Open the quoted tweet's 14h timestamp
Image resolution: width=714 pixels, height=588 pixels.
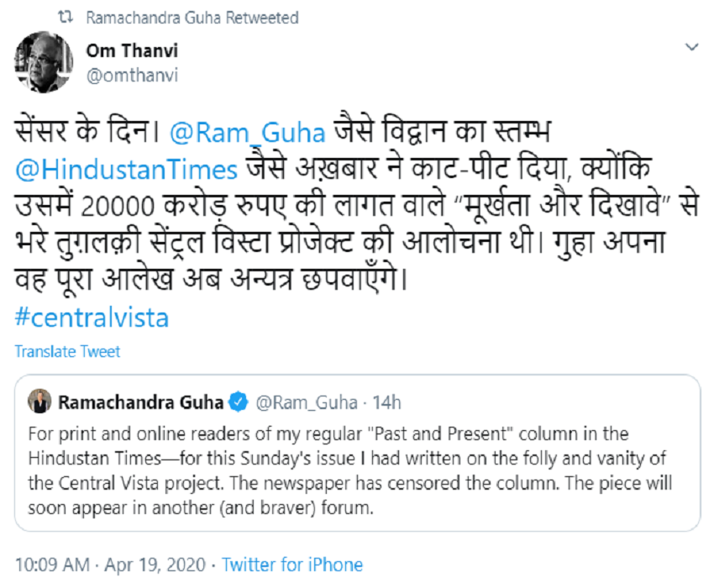tap(386, 402)
